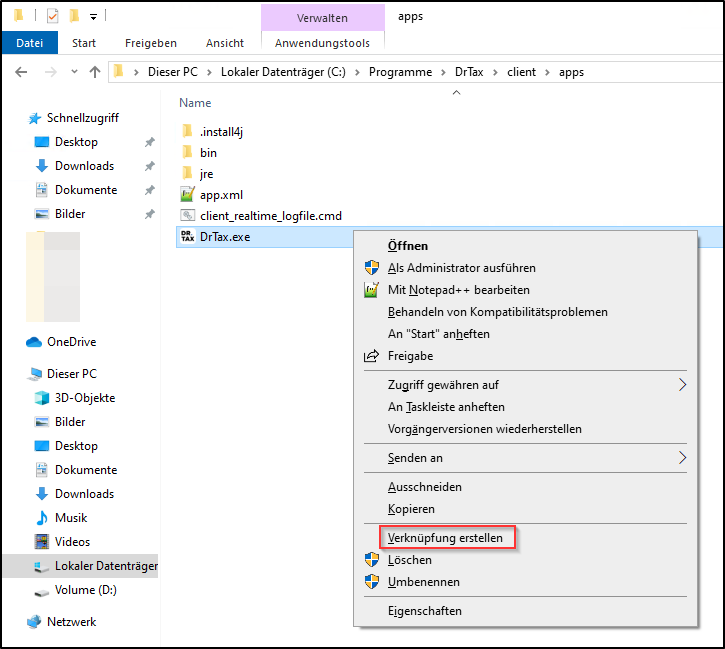Switch to the Ansicht ribbon tab
Viewport: 725px width, 649px height.
tap(225, 43)
